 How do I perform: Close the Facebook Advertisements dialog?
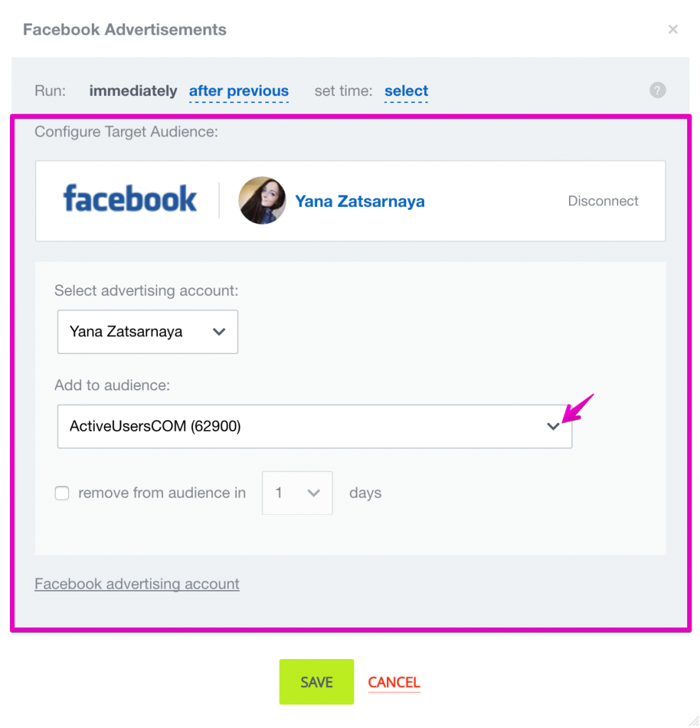click(672, 29)
